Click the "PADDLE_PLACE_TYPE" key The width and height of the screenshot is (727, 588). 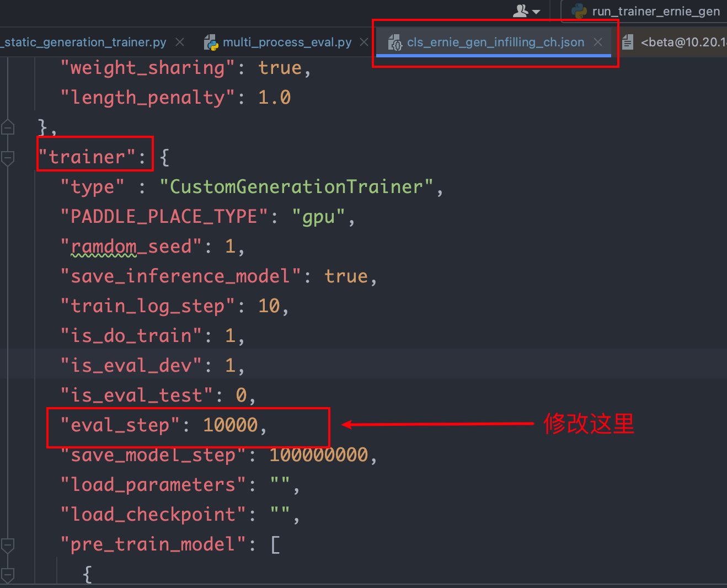click(x=164, y=217)
